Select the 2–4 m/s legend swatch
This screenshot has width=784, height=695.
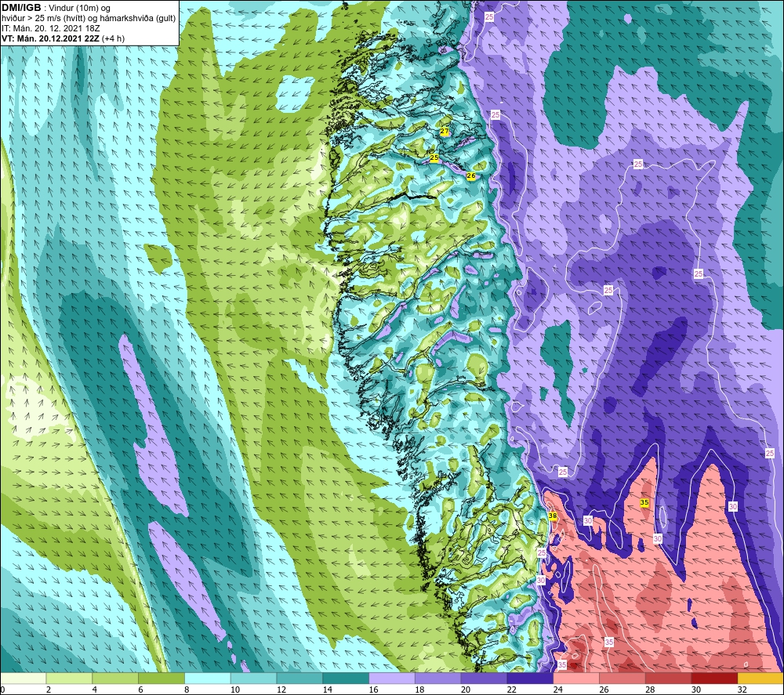tap(69, 678)
